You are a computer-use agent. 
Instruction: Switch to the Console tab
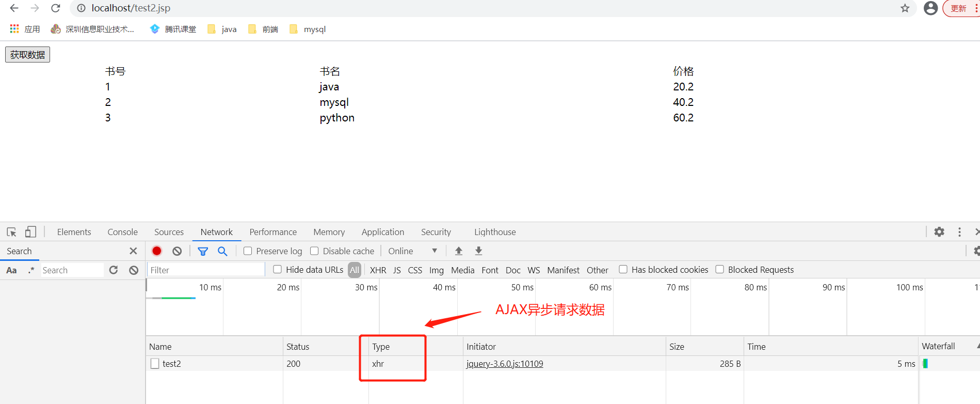click(122, 232)
